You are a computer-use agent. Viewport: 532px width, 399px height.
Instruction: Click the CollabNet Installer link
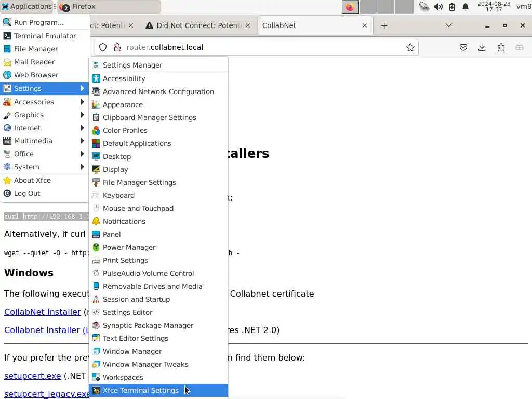pos(43,312)
